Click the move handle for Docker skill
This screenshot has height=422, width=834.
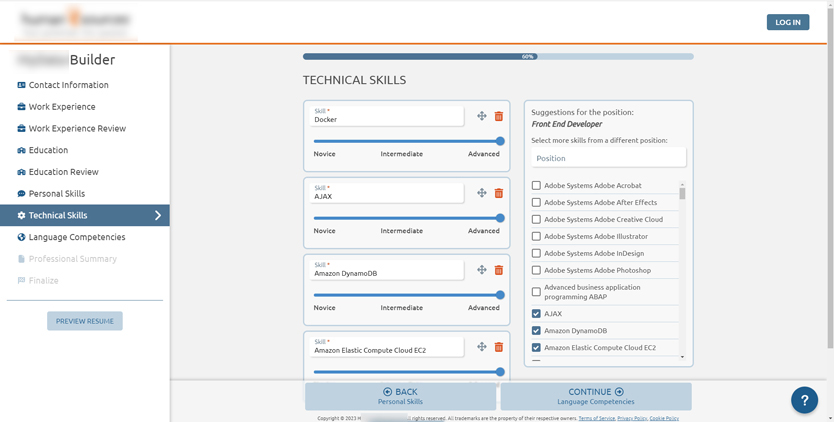point(482,116)
